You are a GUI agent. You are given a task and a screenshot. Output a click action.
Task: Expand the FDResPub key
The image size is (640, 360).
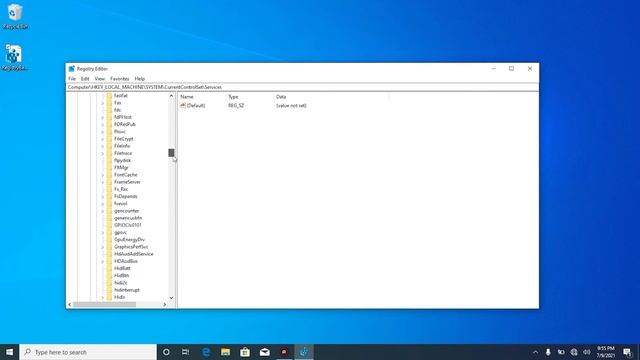102,124
